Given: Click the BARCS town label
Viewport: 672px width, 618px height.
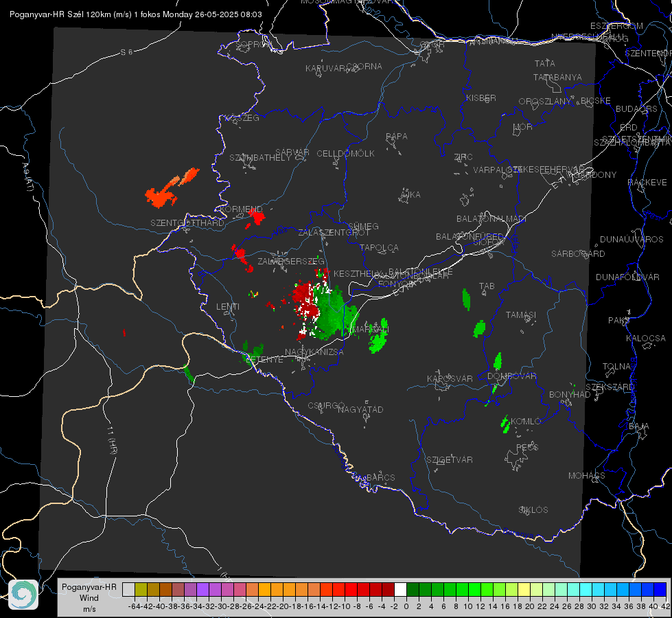Looking at the screenshot, I should click(381, 477).
